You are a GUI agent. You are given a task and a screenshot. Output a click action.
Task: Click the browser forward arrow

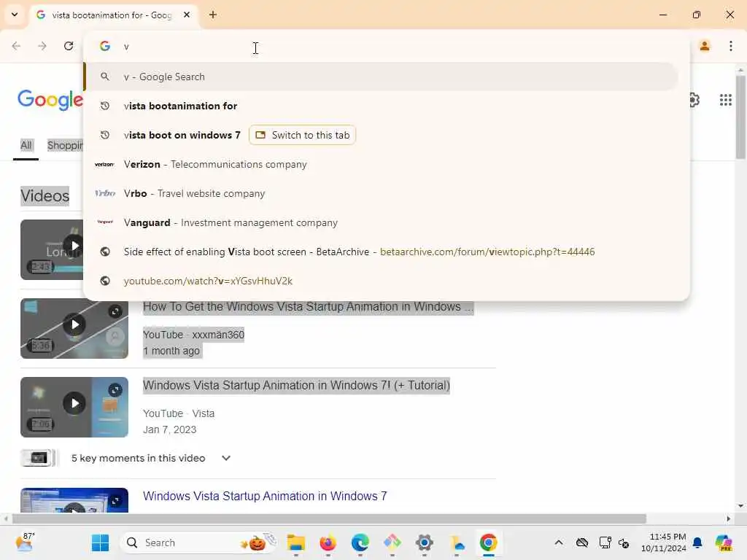[x=42, y=46]
